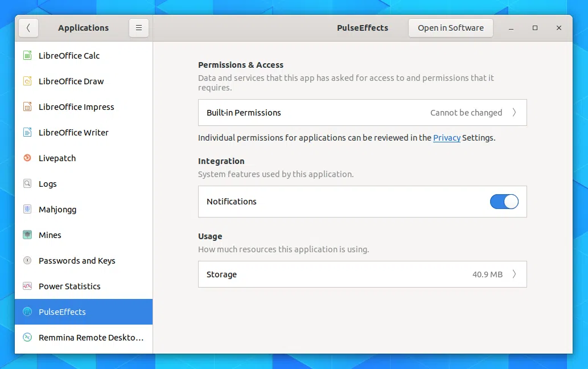The height and width of the screenshot is (369, 588).
Task: Click the 40.9 MB storage value
Action: point(487,274)
